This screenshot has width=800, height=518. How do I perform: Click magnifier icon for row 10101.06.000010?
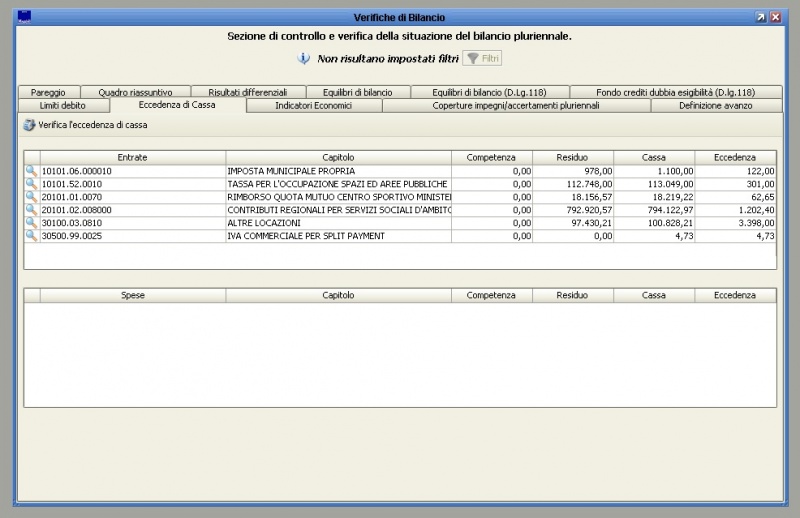point(31,171)
